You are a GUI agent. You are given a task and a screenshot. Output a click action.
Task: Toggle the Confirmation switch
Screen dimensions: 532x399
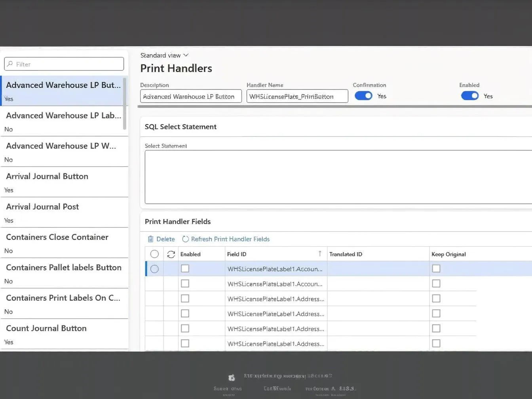coord(363,96)
